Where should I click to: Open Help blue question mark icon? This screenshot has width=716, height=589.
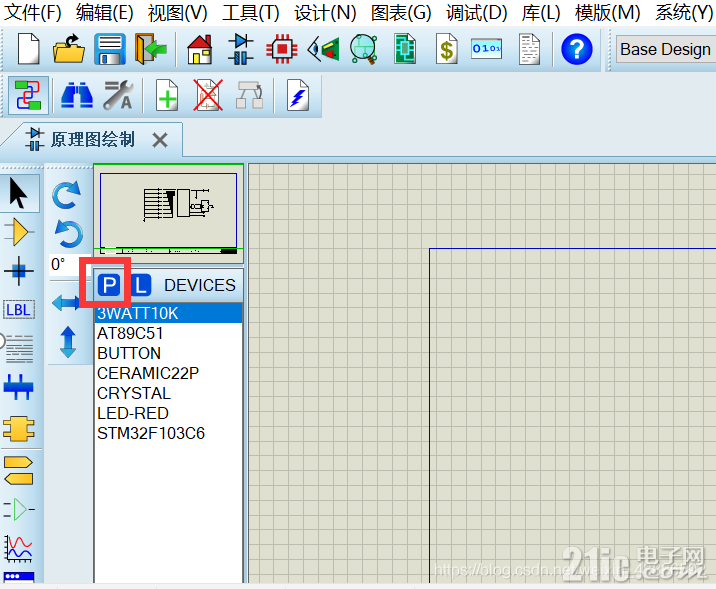pyautogui.click(x=577, y=49)
